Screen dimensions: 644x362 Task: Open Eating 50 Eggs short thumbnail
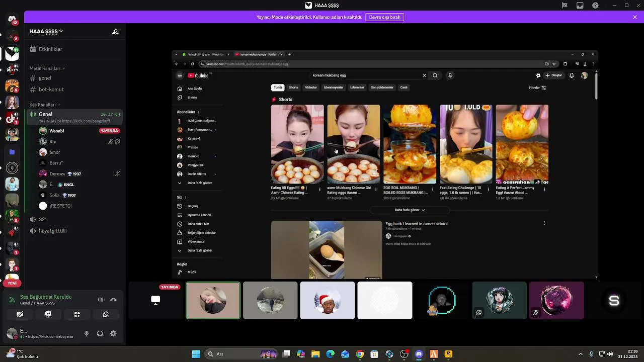click(297, 144)
